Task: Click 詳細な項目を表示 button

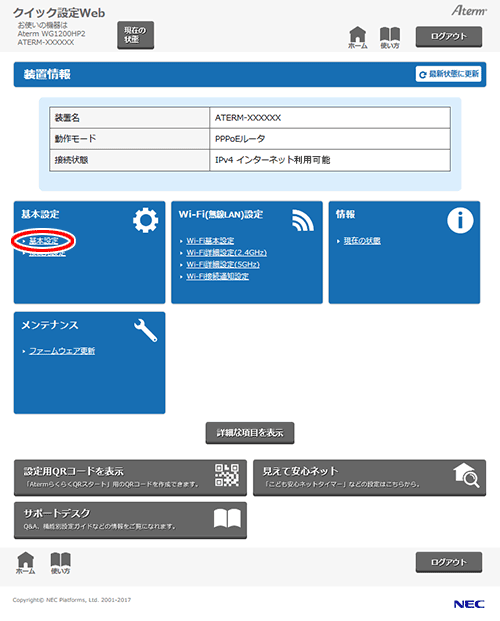Action: 250,433
